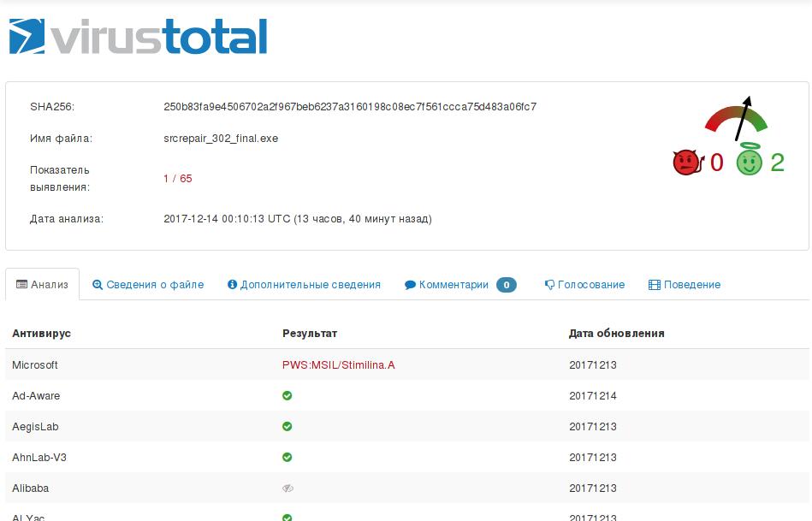812x521 pixels.
Task: Click the checkmark result for ALYac
Action: coord(287,517)
